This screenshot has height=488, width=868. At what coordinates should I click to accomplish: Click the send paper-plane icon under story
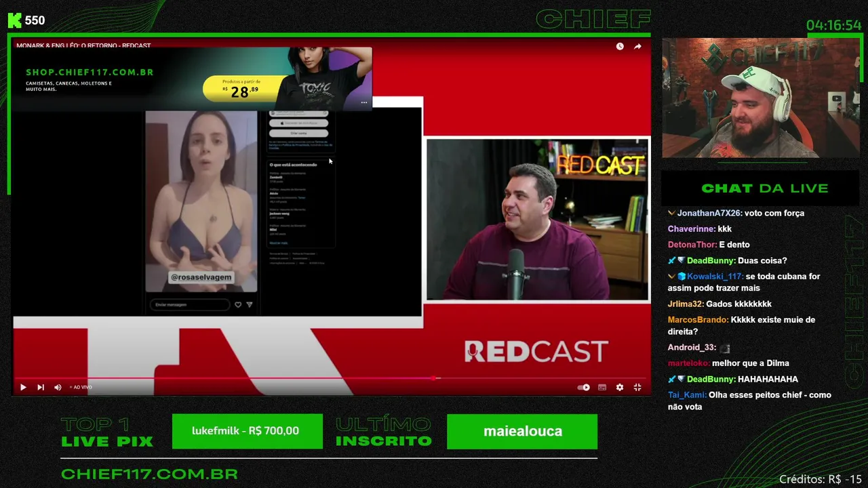tap(250, 305)
